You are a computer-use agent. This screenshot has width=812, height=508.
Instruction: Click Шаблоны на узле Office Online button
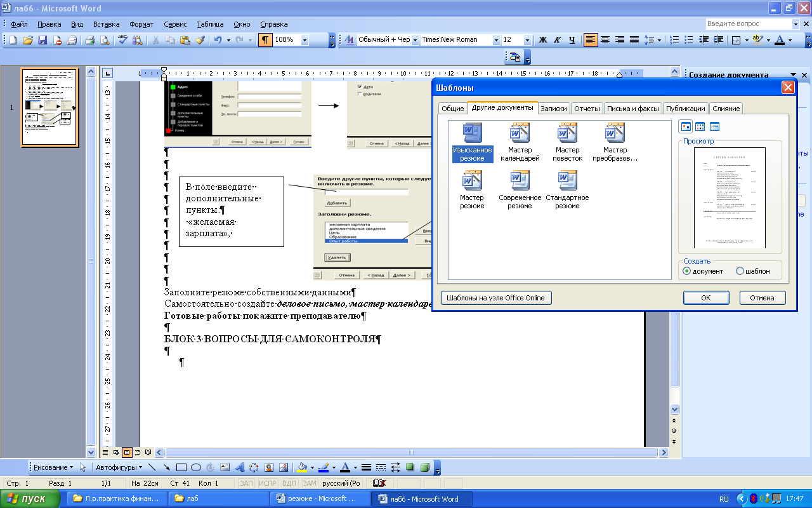pos(495,297)
